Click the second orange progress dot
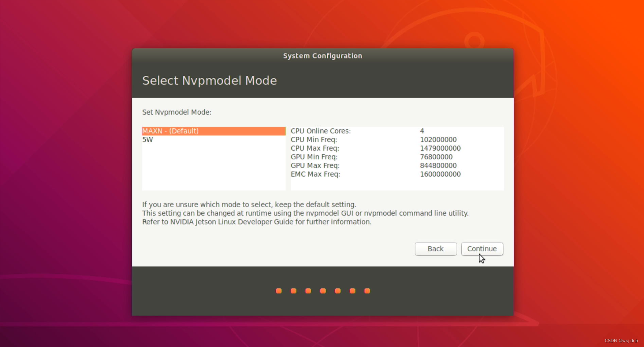 coord(293,291)
